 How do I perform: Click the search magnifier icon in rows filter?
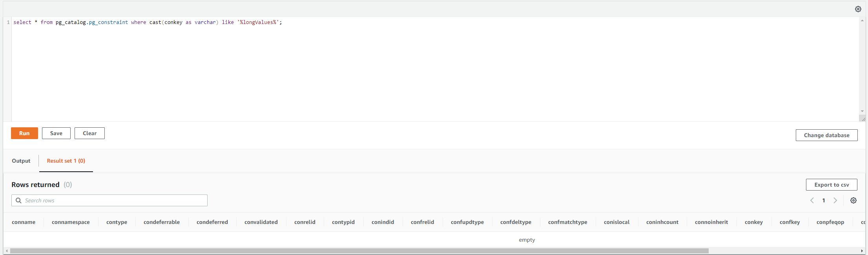[x=18, y=200]
